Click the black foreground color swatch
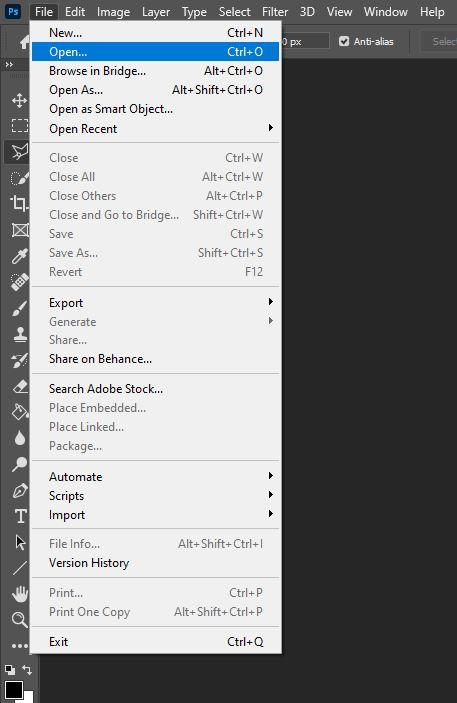Viewport: 457px width, 703px height. pyautogui.click(x=13, y=690)
